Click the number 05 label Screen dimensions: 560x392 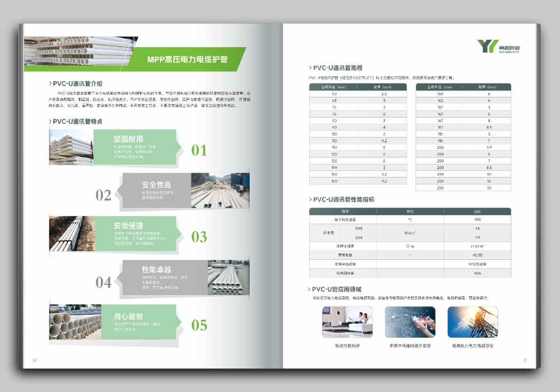coord(199,325)
